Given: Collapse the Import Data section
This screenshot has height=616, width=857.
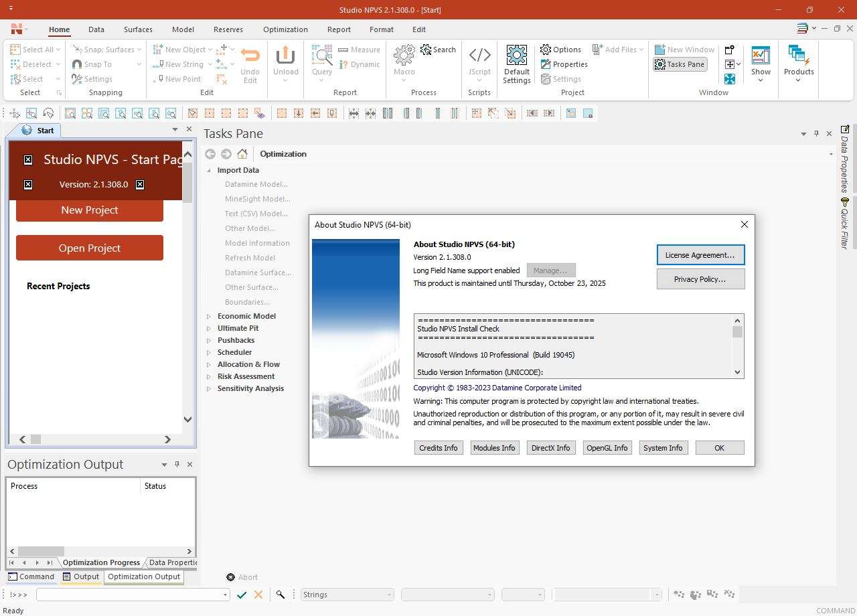Looking at the screenshot, I should point(209,170).
